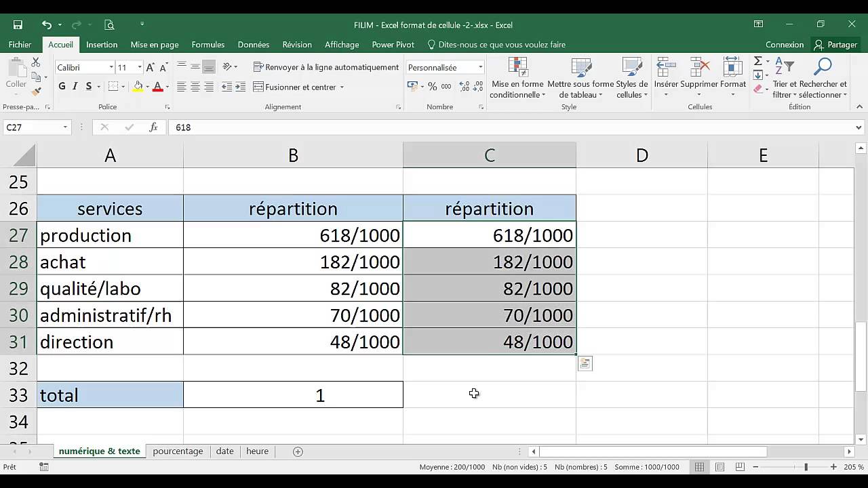Decrease font size with the smaller A

click(163, 67)
